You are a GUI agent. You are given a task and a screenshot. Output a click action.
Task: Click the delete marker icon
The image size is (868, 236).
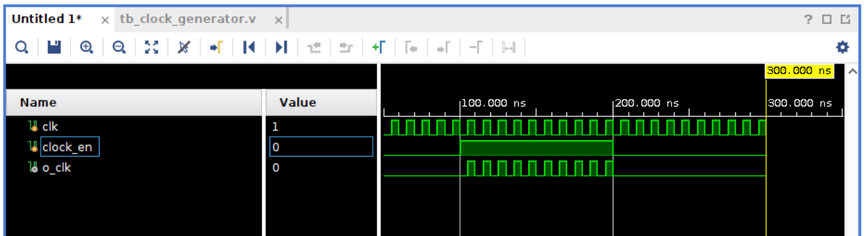pos(476,47)
